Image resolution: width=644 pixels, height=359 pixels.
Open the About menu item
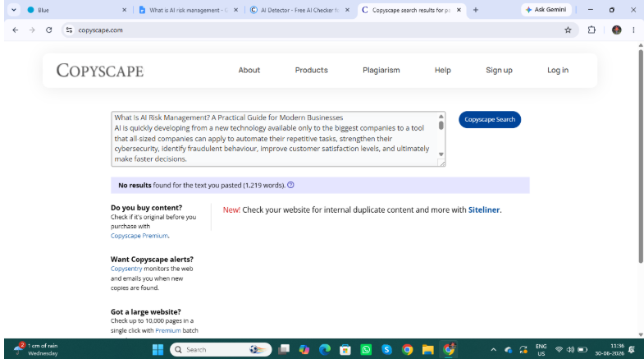tap(249, 71)
